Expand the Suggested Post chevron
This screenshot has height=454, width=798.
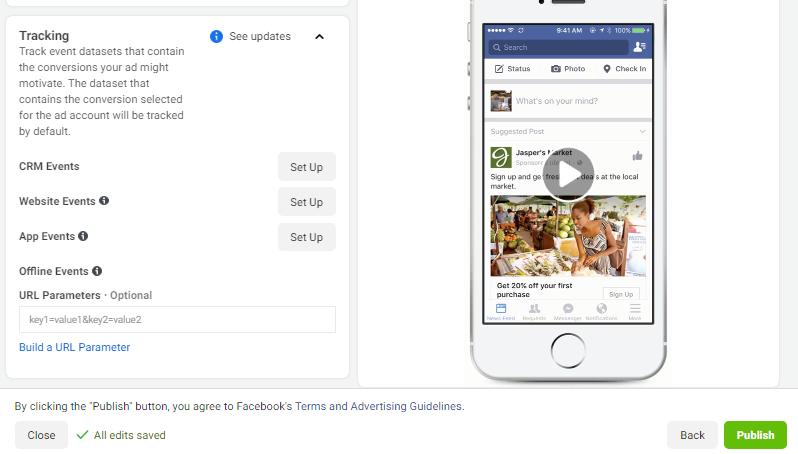(x=642, y=131)
